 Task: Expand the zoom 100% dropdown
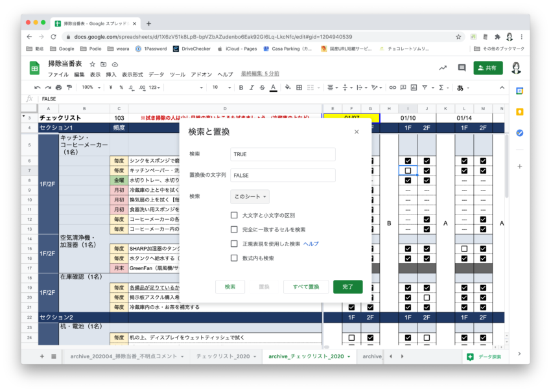(x=91, y=87)
